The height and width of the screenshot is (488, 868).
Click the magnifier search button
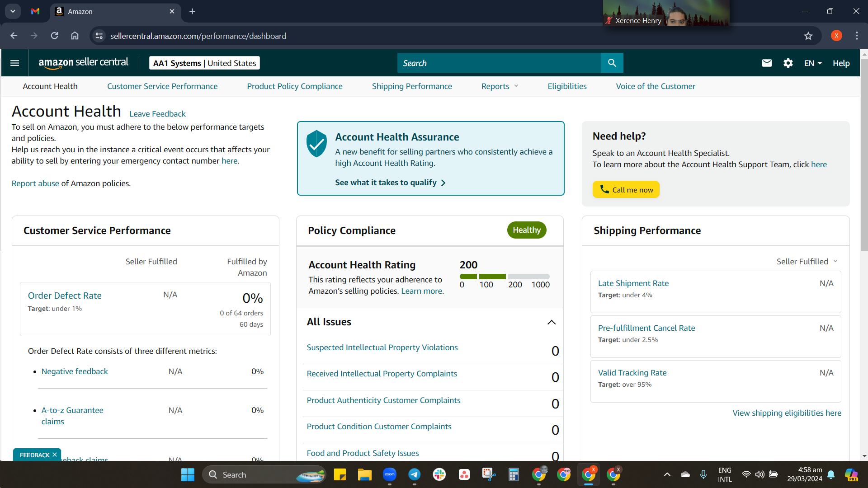(x=612, y=63)
